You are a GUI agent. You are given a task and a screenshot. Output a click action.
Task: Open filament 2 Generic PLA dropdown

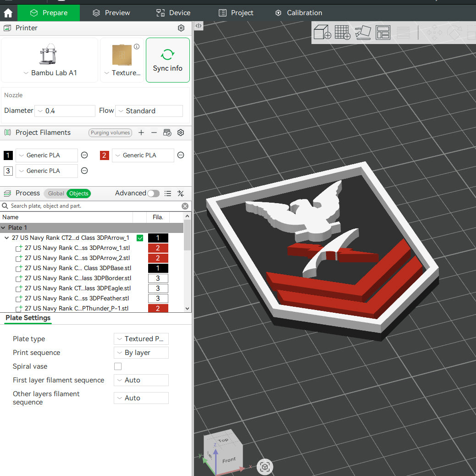pos(143,155)
